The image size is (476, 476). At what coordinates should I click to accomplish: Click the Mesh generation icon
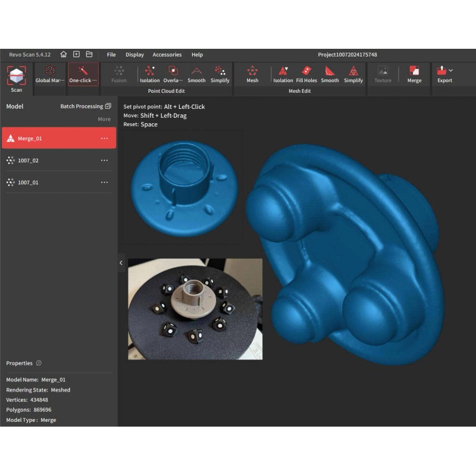(252, 71)
